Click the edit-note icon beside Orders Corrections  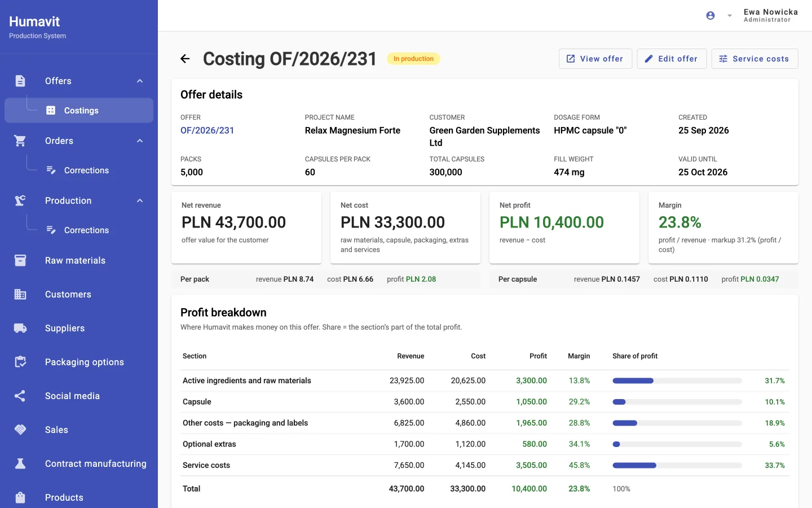point(51,170)
